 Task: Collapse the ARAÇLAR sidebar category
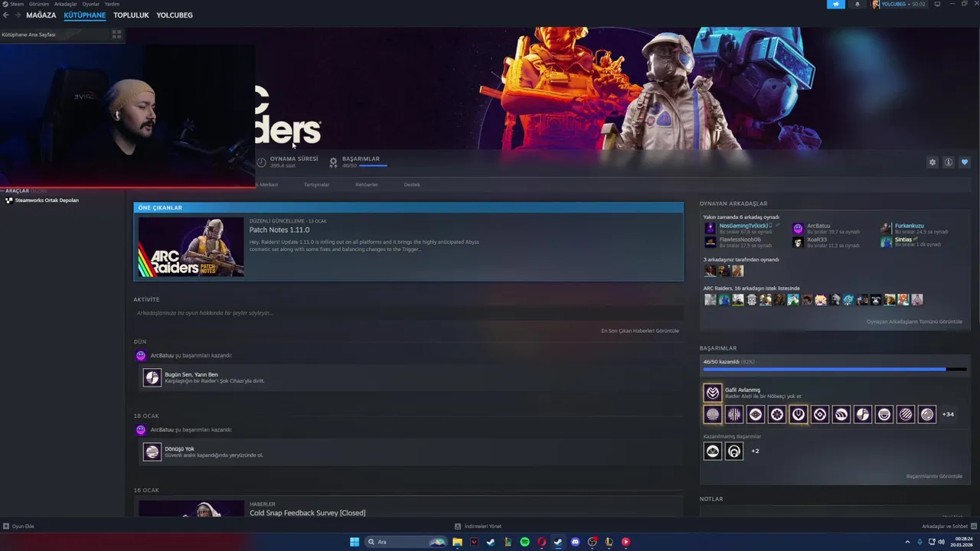tap(17, 191)
